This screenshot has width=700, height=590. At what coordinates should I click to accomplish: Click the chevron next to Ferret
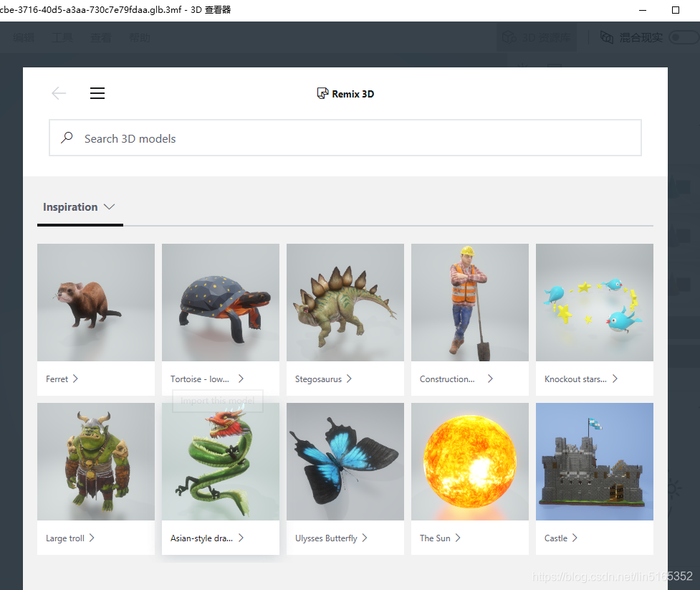tap(75, 379)
